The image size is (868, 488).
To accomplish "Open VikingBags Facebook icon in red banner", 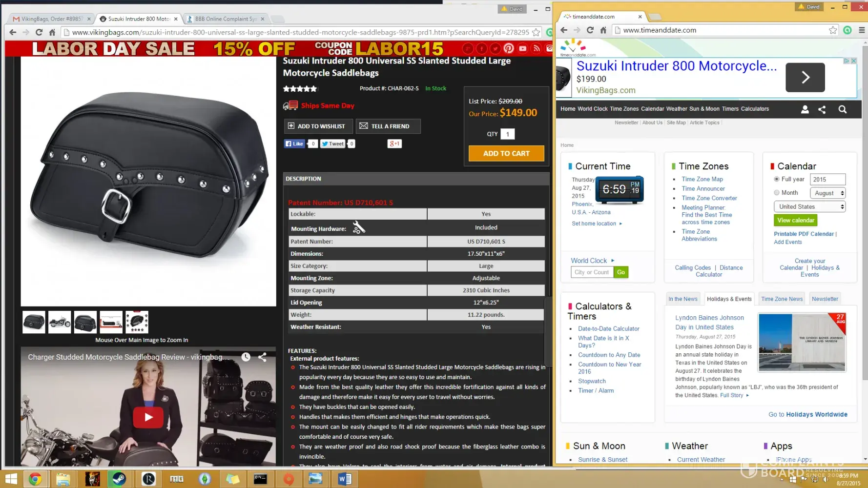I will point(481,48).
